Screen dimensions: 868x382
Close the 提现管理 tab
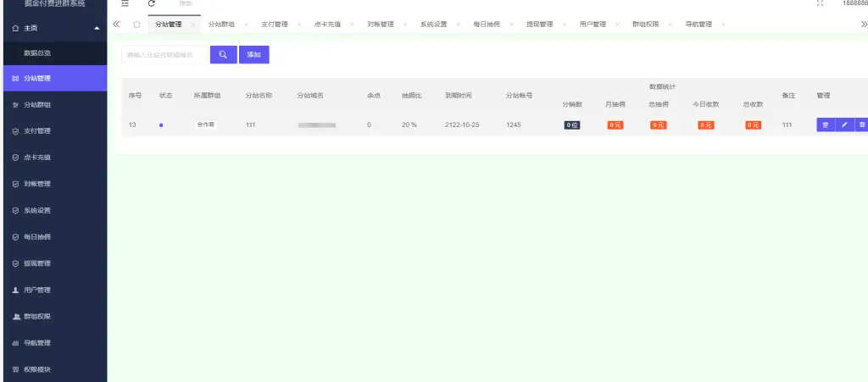click(x=565, y=25)
